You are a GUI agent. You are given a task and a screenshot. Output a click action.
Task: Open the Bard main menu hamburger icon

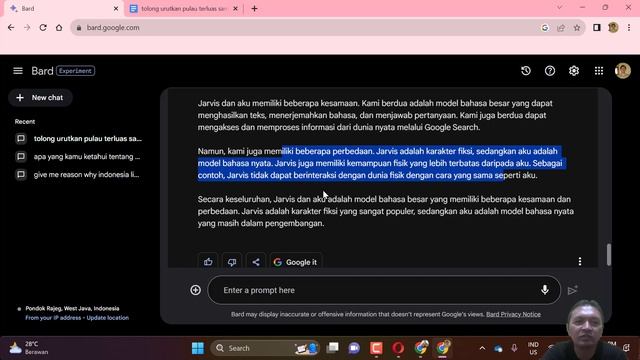pos(18,71)
